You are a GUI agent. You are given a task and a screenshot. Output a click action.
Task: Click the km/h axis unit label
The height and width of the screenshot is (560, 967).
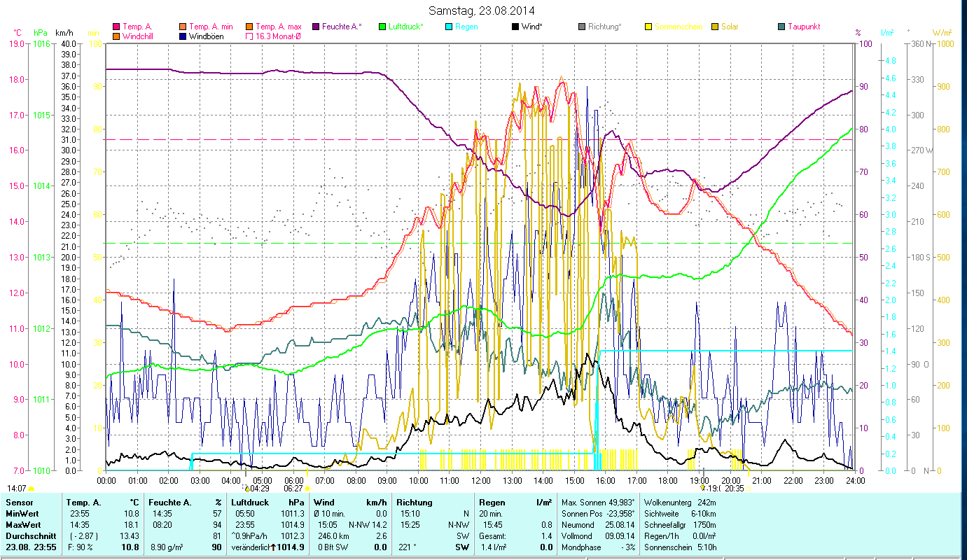click(64, 33)
